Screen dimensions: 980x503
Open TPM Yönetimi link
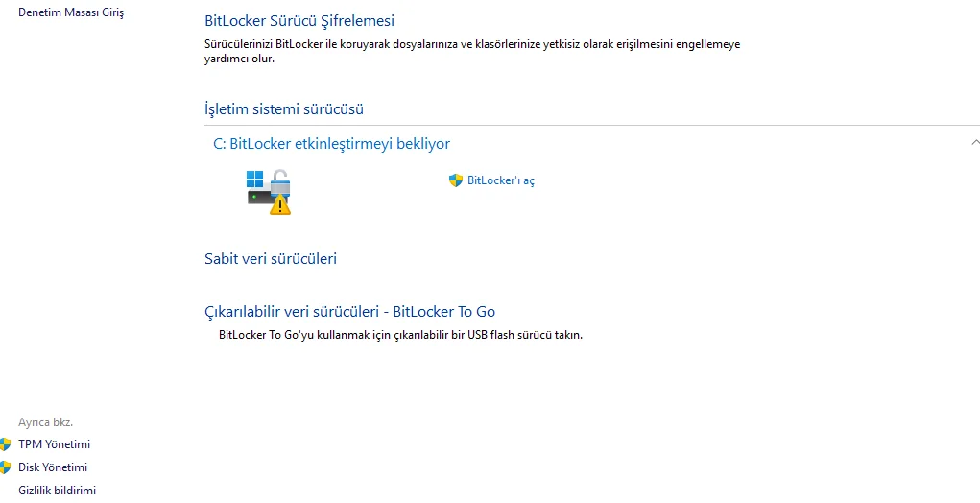54,444
